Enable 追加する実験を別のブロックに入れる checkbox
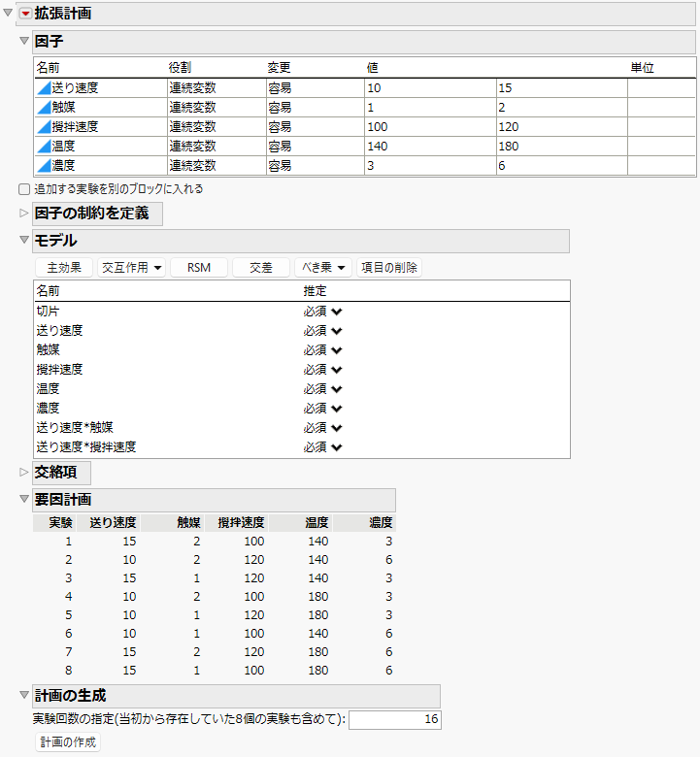 24,189
